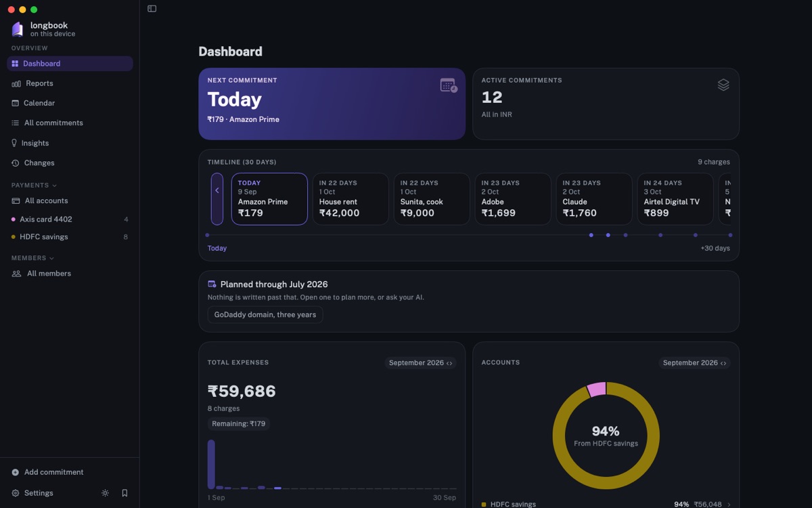Expand HDFC savings row chevron in Accounts
Screen dimensions: 812x508
[x=729, y=505]
